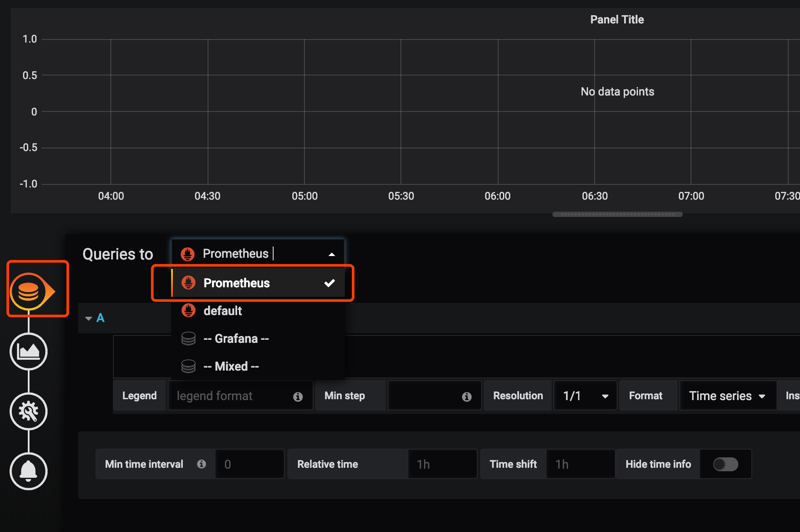Image resolution: width=800 pixels, height=532 pixels.
Task: Open the General settings gear icon
Action: click(x=29, y=411)
